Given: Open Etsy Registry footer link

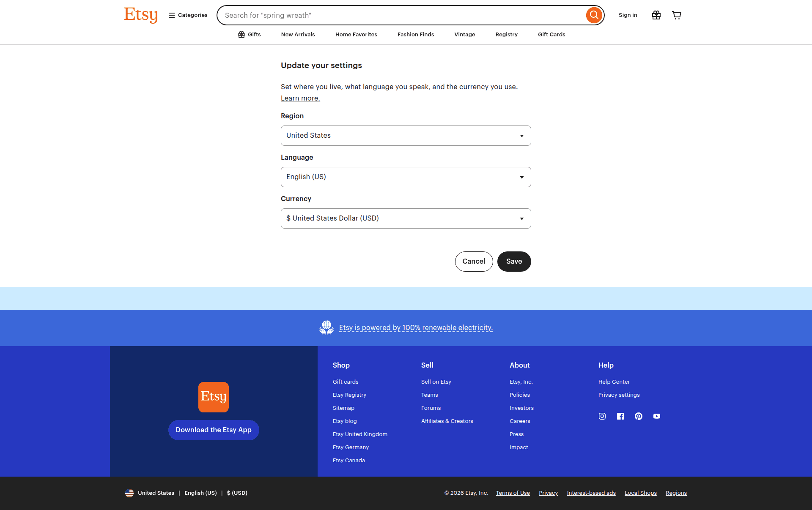Looking at the screenshot, I should click(x=349, y=395).
